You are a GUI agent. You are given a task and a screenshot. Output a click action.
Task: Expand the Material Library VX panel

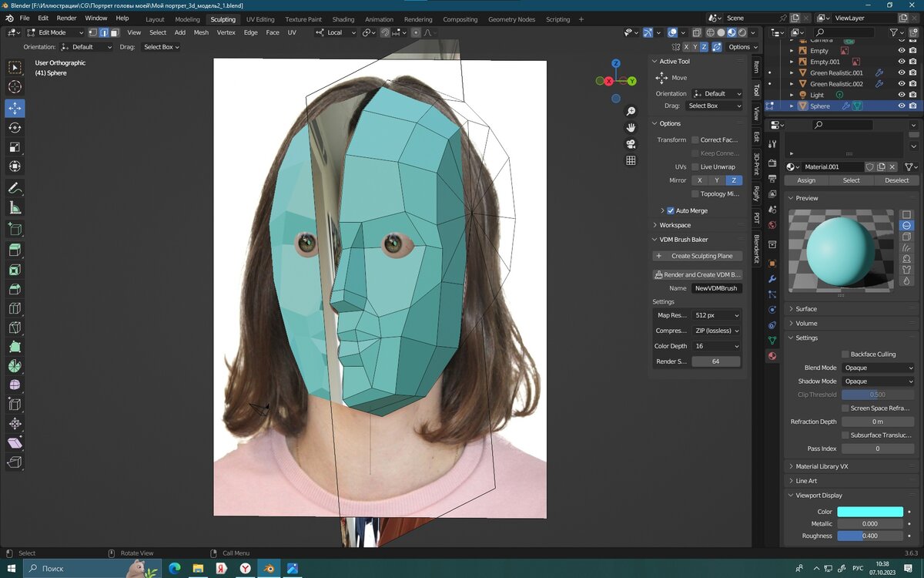[x=822, y=466]
